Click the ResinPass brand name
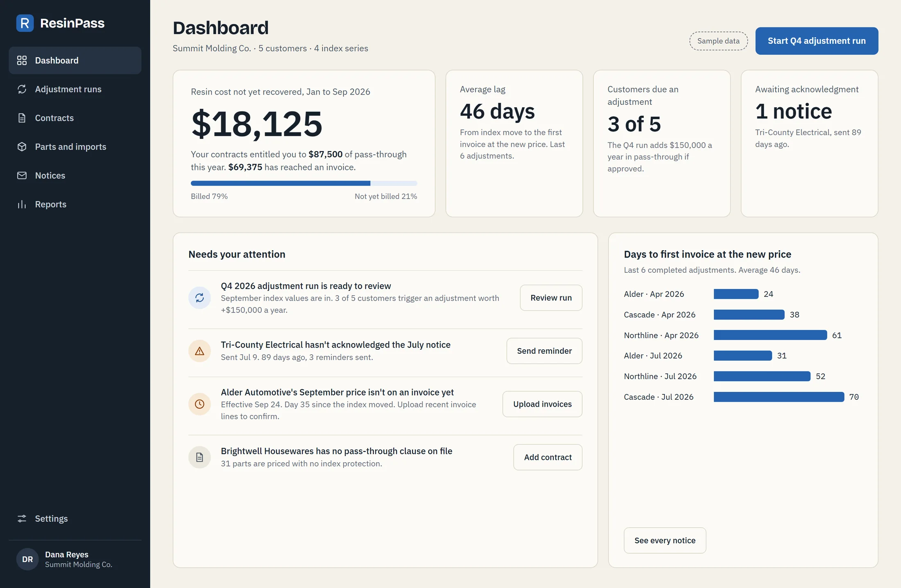Viewport: 901px width, 588px height. [x=72, y=23]
